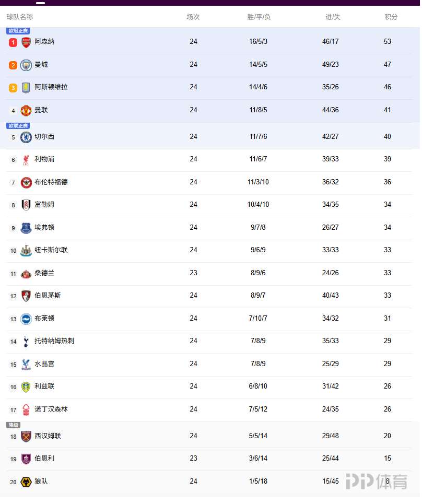Click the Arsenal club crest icon
Image resolution: width=422 pixels, height=504 pixels.
(26, 42)
